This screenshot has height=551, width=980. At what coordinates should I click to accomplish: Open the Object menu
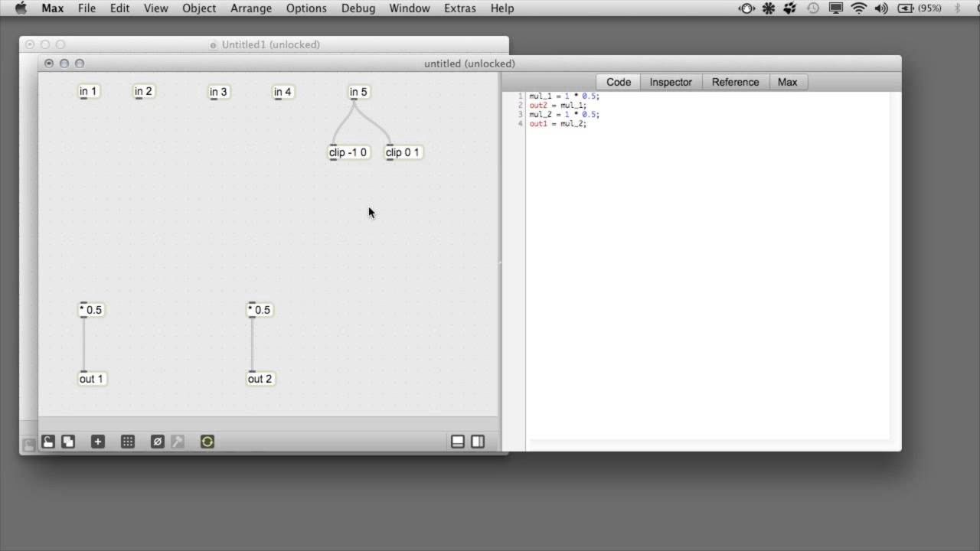[199, 8]
